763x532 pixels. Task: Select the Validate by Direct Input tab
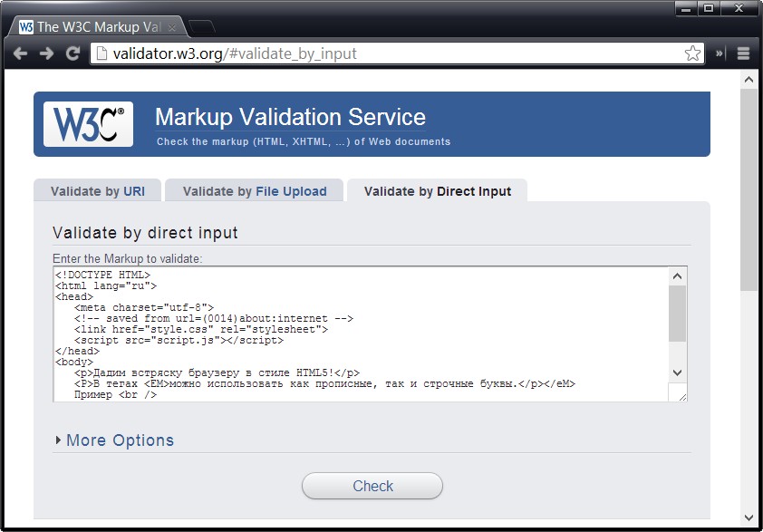(438, 191)
